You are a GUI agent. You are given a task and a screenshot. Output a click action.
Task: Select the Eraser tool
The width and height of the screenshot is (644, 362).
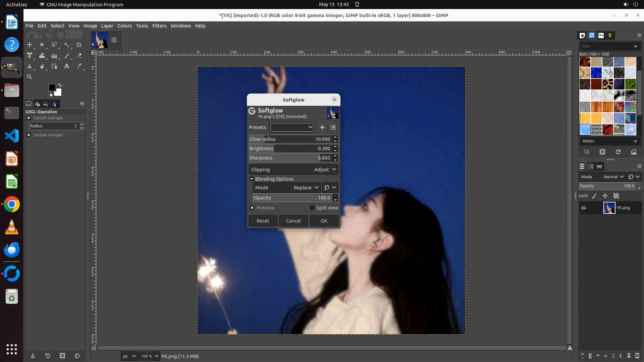click(79, 56)
